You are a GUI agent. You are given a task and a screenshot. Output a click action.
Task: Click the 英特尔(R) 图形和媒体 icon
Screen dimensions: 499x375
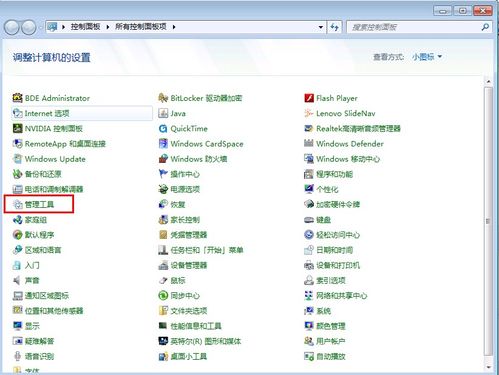coord(163,341)
